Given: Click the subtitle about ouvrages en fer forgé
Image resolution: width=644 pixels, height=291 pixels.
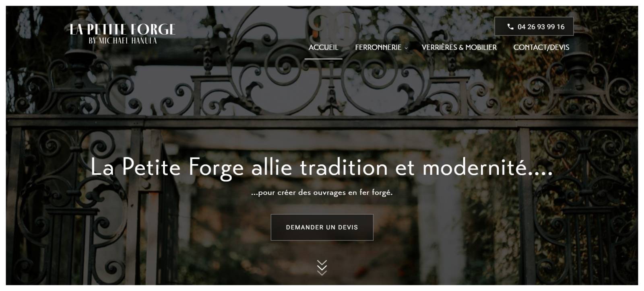Looking at the screenshot, I should pyautogui.click(x=322, y=193).
